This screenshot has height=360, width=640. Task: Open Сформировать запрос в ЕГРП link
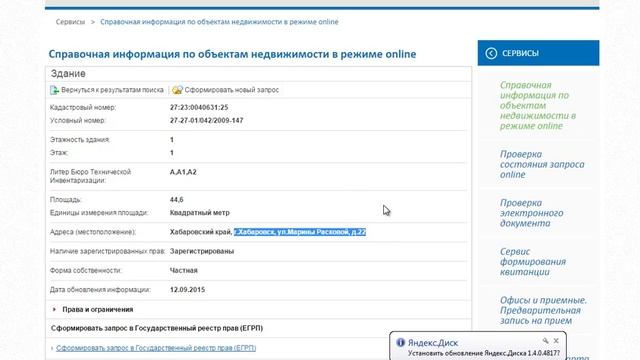coord(156,348)
